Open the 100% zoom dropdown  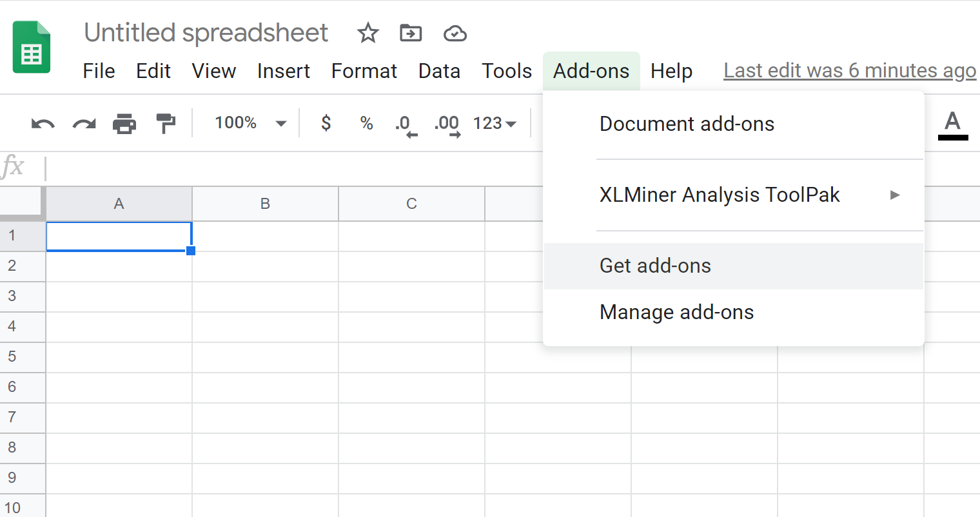coord(250,123)
